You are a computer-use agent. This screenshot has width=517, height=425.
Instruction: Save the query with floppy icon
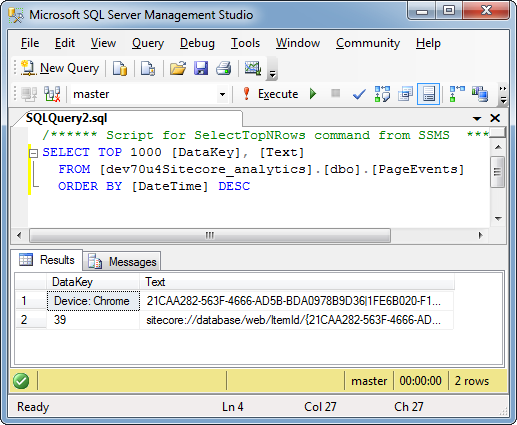click(x=201, y=68)
